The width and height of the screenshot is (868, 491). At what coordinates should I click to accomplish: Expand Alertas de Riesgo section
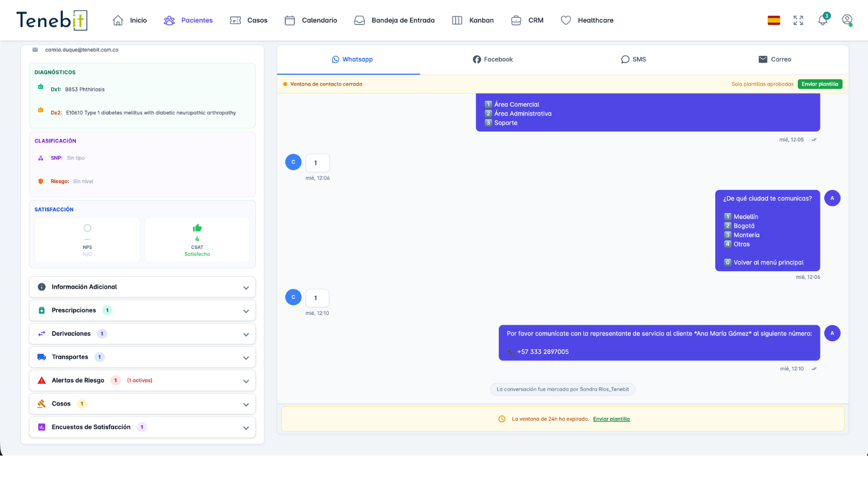point(142,381)
